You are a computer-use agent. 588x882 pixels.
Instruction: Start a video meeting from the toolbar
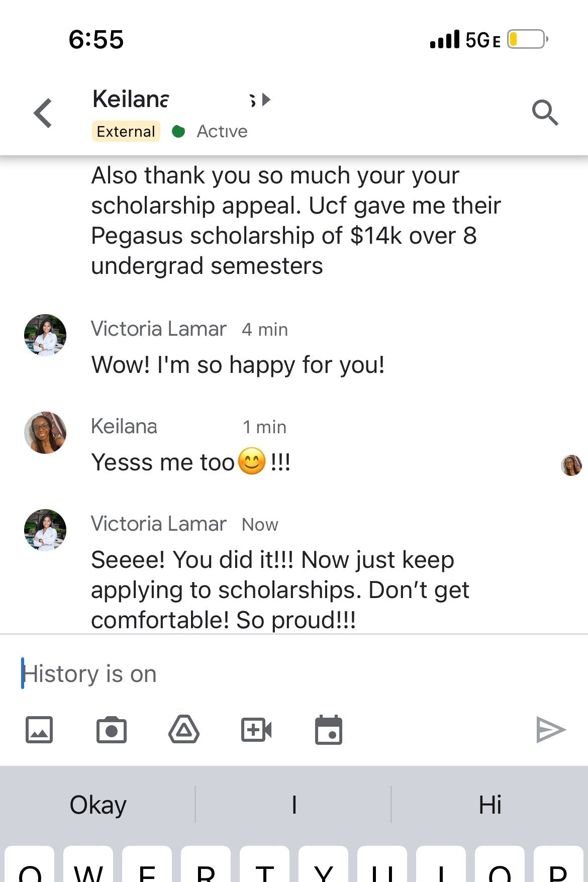256,730
